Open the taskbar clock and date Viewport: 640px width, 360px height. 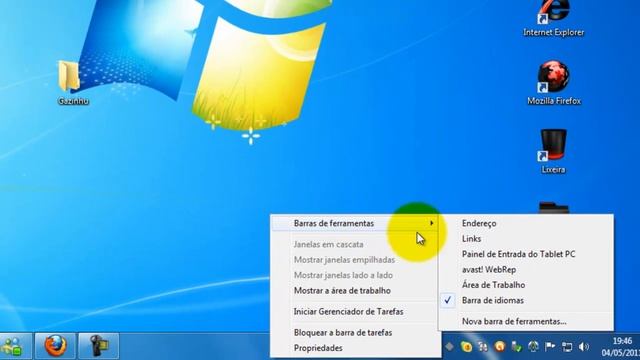pyautogui.click(x=620, y=347)
